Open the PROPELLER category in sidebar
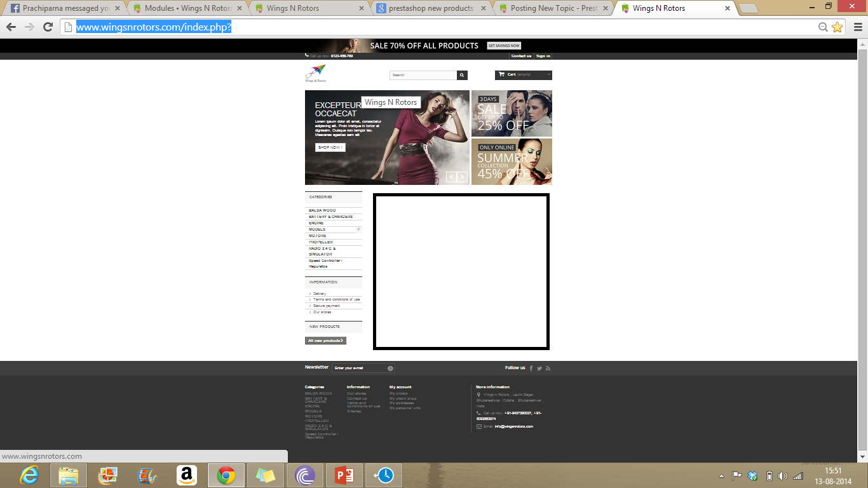 321,242
